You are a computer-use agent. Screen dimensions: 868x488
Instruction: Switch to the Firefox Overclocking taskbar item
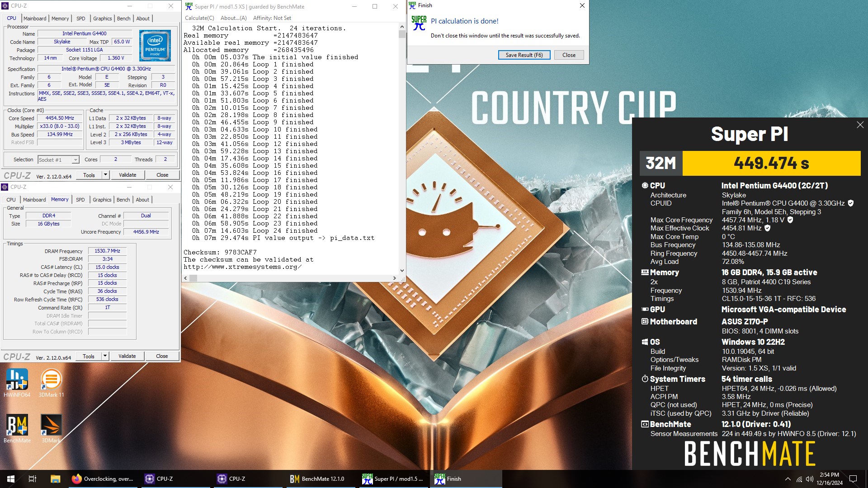[x=103, y=479]
